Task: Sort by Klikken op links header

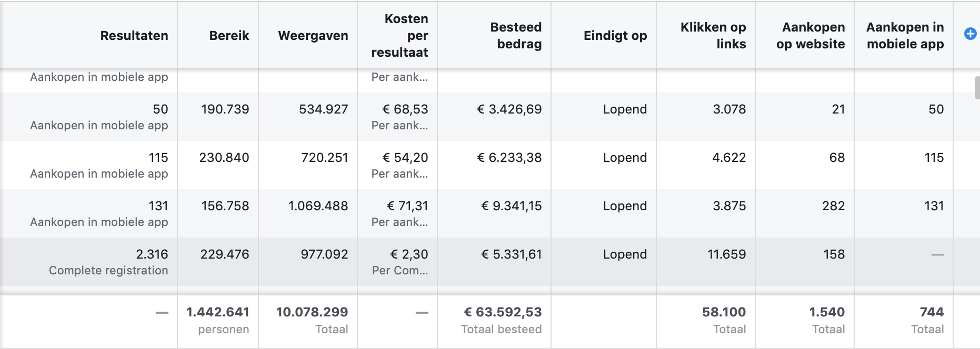Action: 713,36
